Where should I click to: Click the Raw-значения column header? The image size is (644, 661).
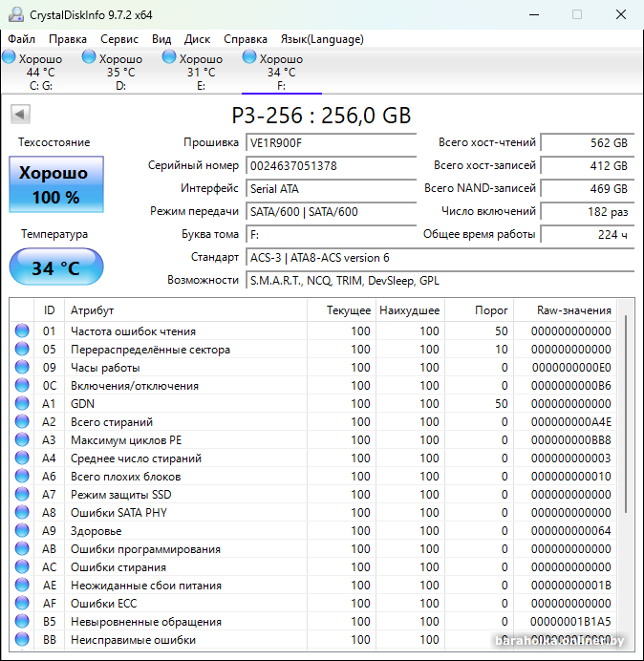(x=574, y=310)
